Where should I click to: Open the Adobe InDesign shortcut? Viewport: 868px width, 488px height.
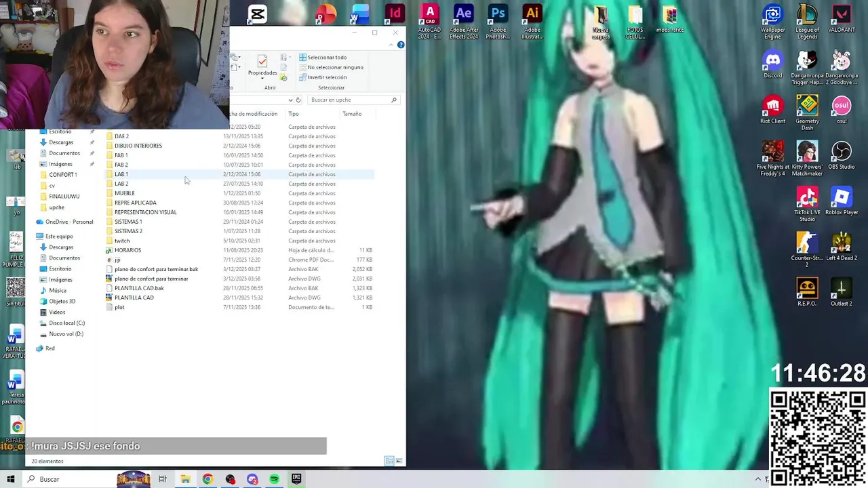click(x=395, y=13)
